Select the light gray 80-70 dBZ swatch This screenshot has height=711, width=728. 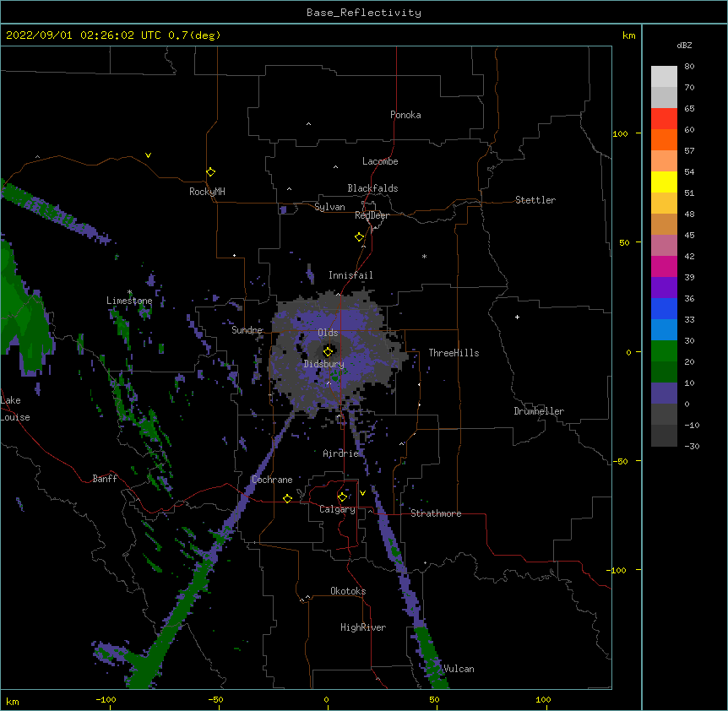(x=664, y=77)
